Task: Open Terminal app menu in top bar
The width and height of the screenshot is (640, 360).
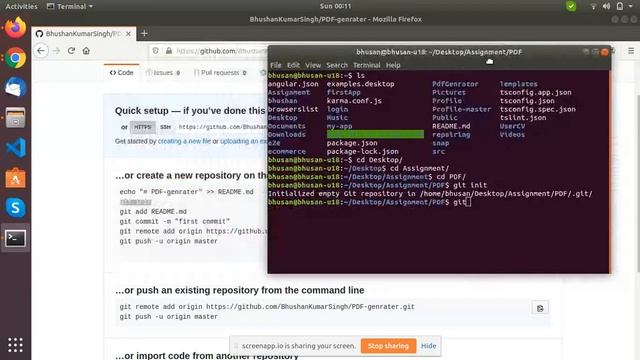Action: coord(70,6)
